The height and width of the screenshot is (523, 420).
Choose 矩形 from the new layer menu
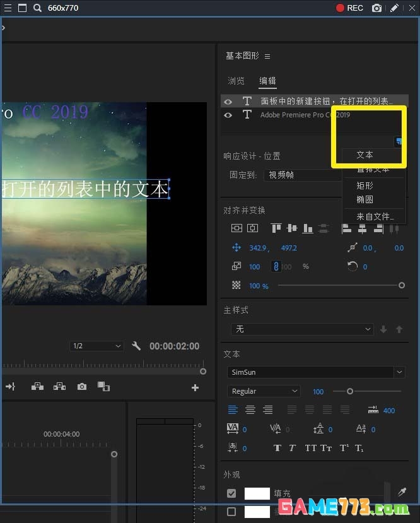click(x=365, y=185)
